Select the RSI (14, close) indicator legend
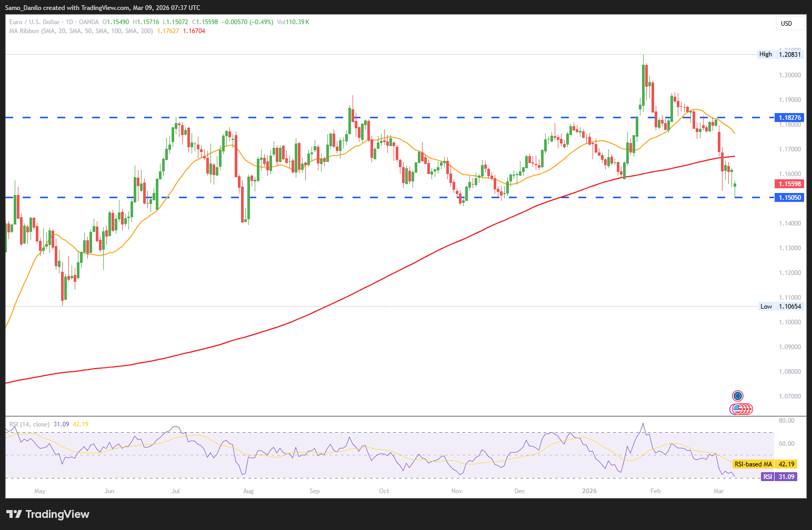Screen dimensions: 812x530 (x=29, y=424)
